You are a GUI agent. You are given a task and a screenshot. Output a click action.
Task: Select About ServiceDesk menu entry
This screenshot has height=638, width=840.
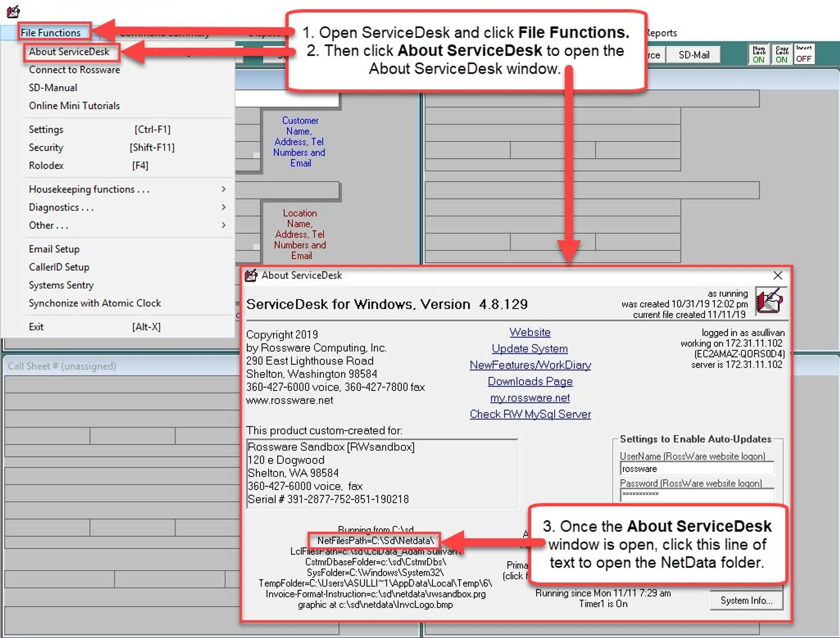click(69, 52)
